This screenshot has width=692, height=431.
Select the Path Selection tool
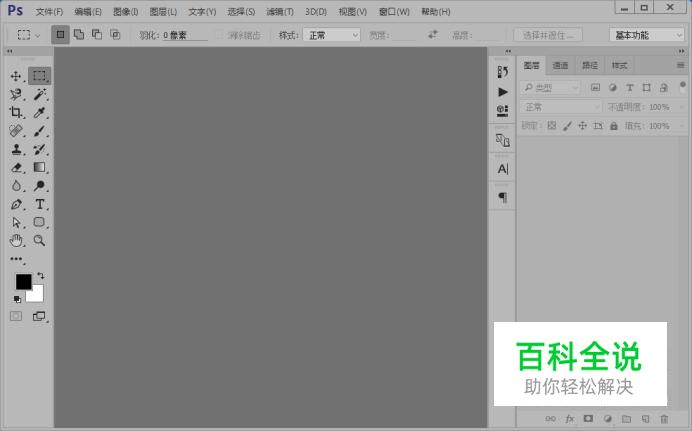16,222
